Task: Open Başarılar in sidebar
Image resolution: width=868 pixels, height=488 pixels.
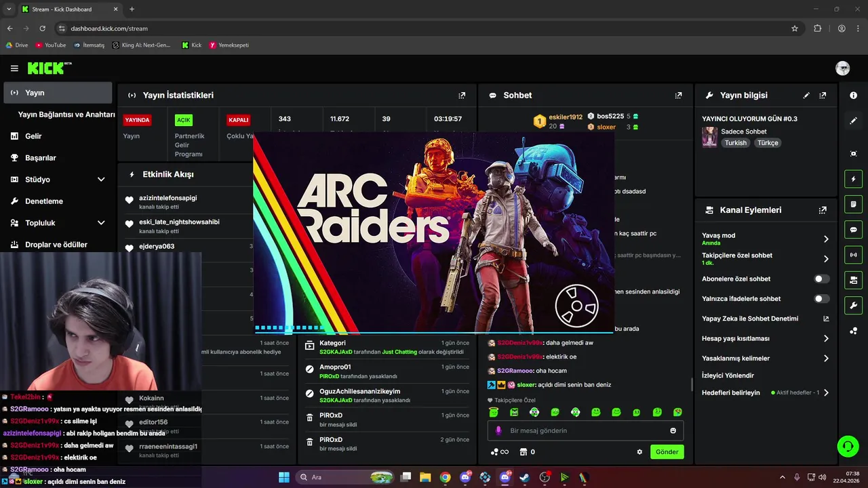Action: [x=58, y=158]
